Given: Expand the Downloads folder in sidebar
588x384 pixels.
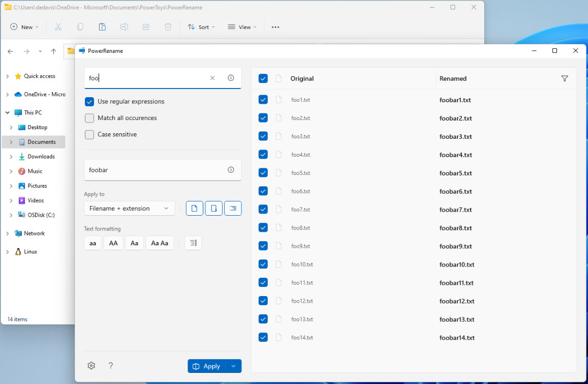Looking at the screenshot, I should 11,157.
